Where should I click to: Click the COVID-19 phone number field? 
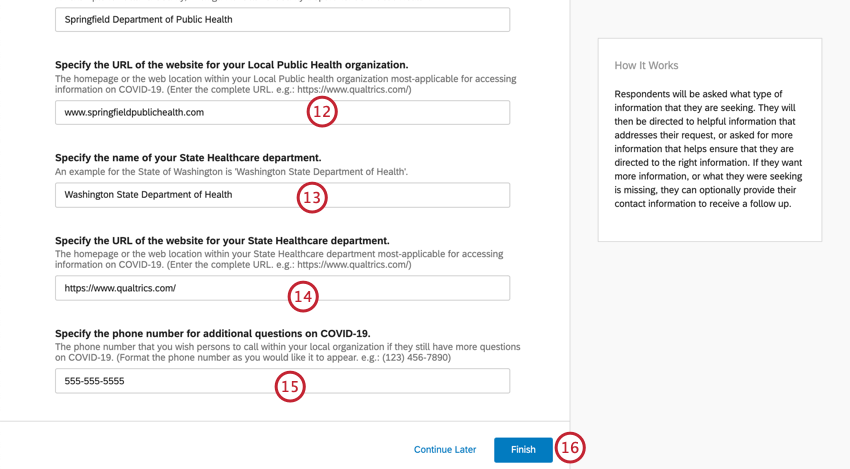(282, 381)
